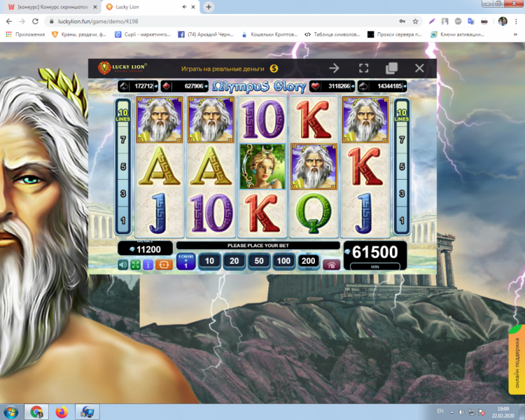Click the home icon in game controls
Image resolution: width=525 pixels, height=420 pixels.
[x=331, y=265]
